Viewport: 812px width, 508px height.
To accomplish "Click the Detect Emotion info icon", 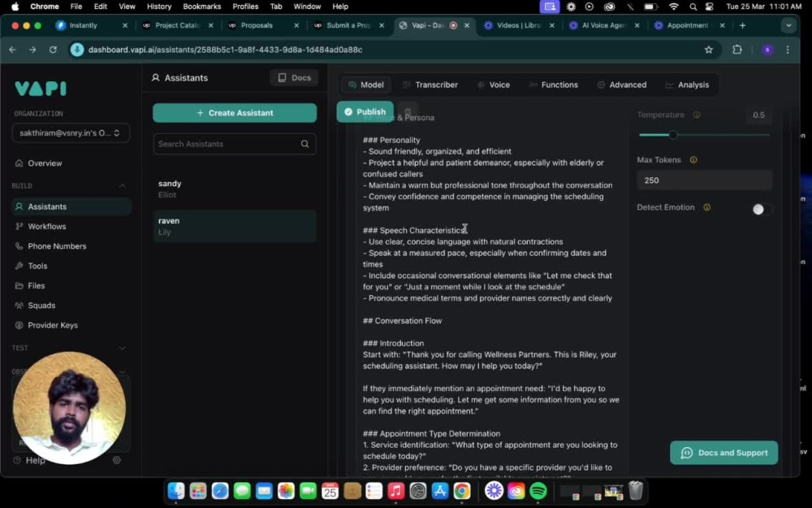I will 707,207.
